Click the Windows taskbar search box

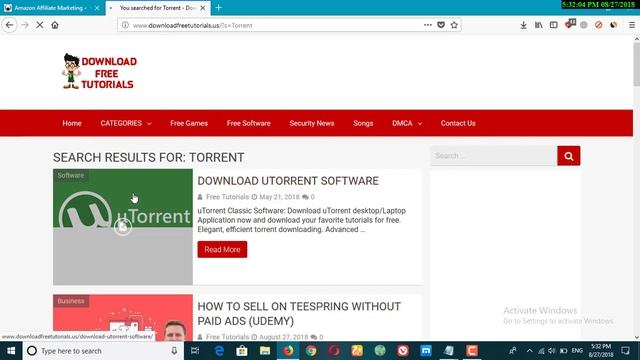[x=103, y=351]
